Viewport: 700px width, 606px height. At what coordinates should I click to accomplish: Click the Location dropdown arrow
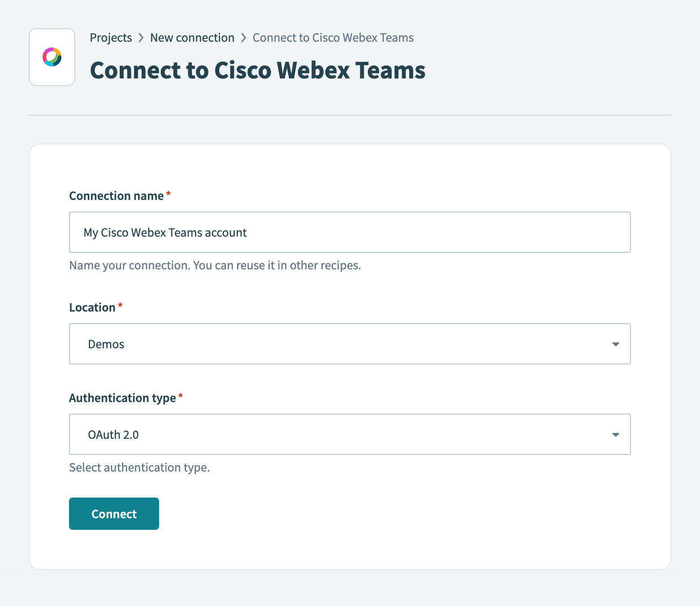point(616,344)
